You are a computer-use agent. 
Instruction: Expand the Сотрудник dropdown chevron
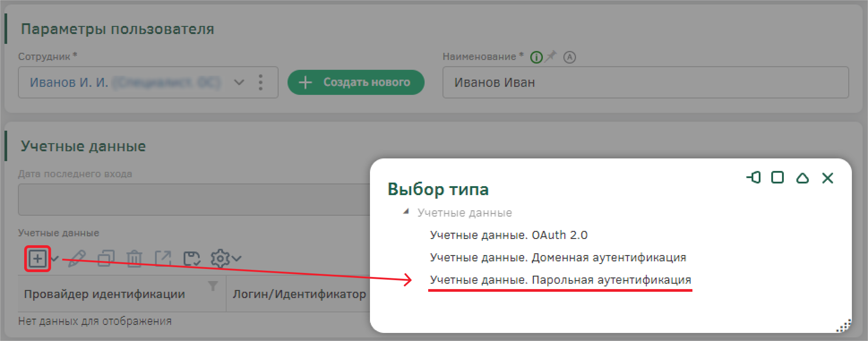click(239, 82)
